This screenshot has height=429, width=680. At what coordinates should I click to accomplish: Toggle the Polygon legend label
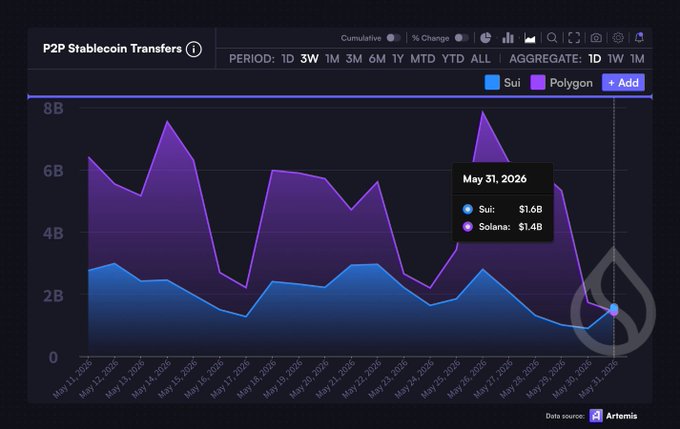pyautogui.click(x=571, y=83)
